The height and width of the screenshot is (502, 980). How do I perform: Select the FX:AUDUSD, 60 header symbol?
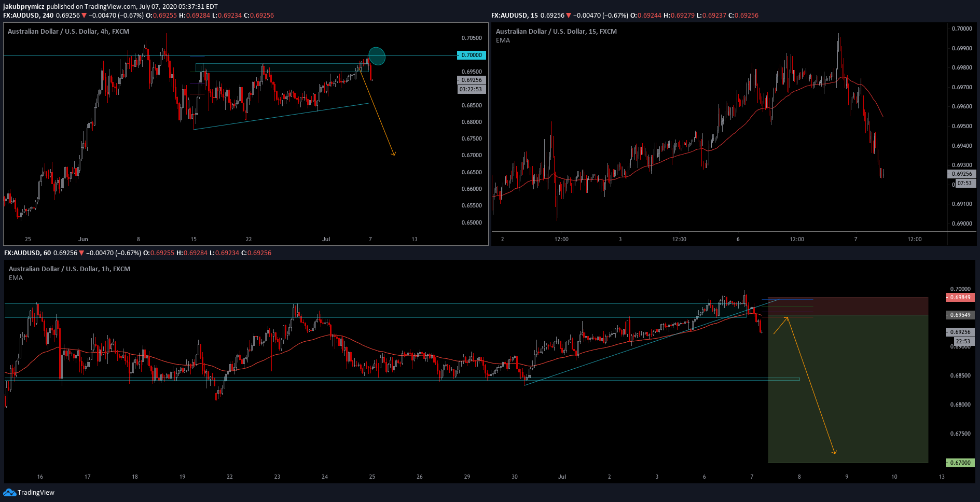coord(27,253)
